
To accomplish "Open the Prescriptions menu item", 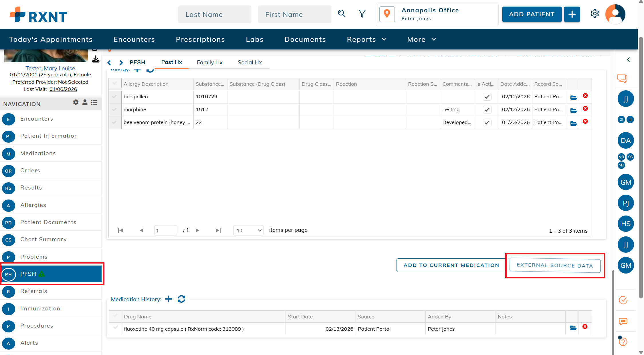I will pos(200,39).
